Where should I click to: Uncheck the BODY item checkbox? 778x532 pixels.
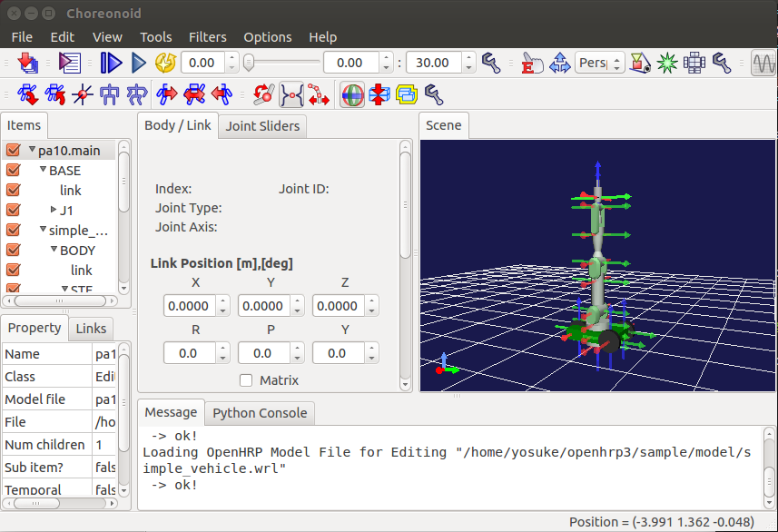[14, 250]
